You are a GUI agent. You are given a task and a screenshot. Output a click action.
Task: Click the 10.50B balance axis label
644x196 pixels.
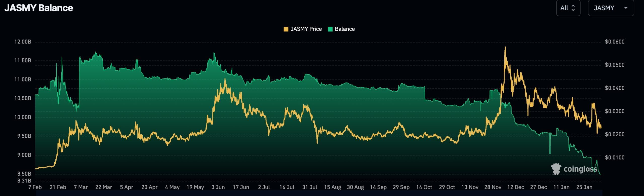click(23, 98)
